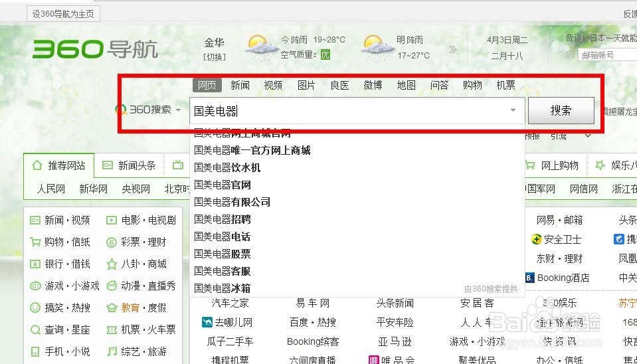Switch to the 微博 search tab
This screenshot has width=637, height=364.
coord(373,85)
